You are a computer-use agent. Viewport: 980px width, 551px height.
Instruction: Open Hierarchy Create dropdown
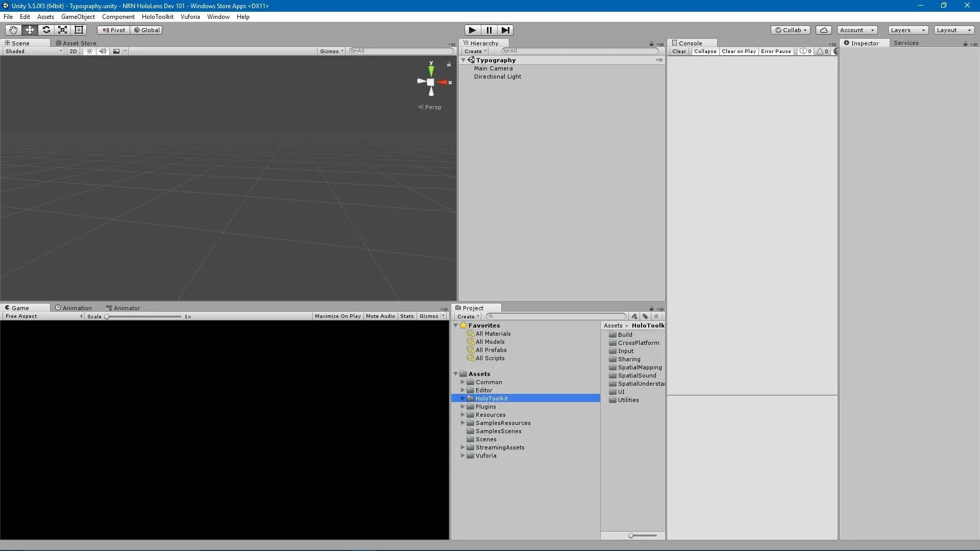475,51
